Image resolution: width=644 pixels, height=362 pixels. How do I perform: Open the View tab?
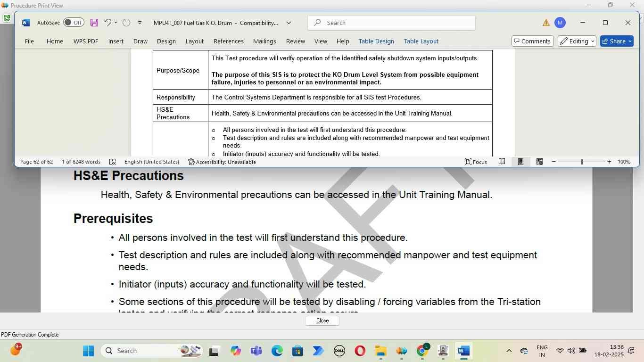pos(321,41)
